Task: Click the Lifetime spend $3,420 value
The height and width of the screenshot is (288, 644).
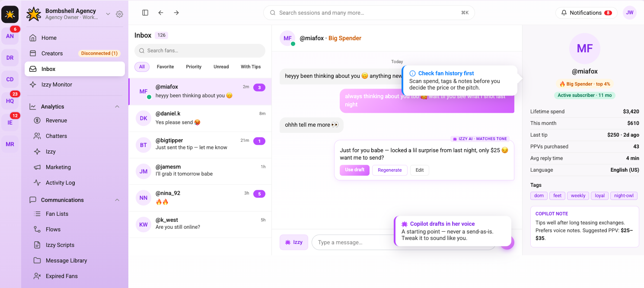Action: [631, 112]
